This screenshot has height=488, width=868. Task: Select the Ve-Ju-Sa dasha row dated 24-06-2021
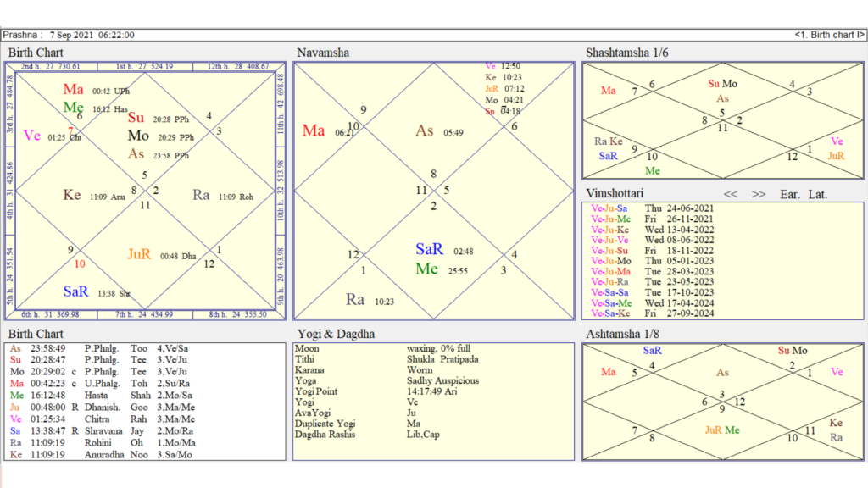point(652,208)
